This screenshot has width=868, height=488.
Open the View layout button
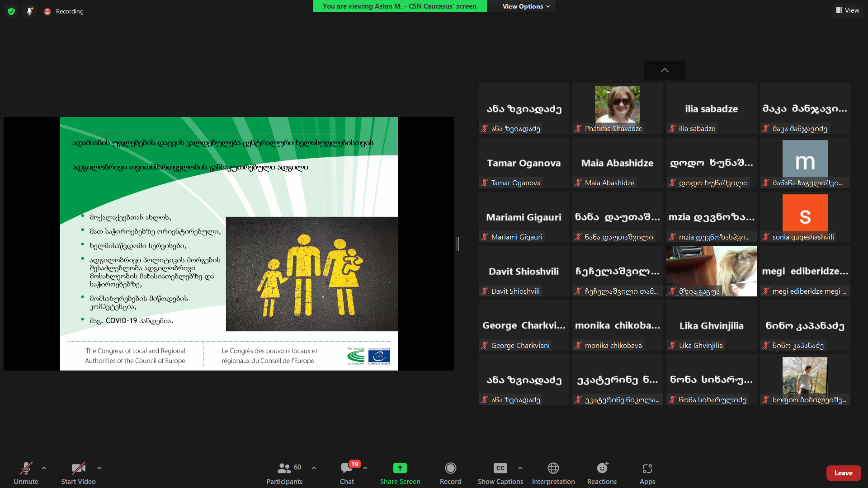click(x=848, y=10)
